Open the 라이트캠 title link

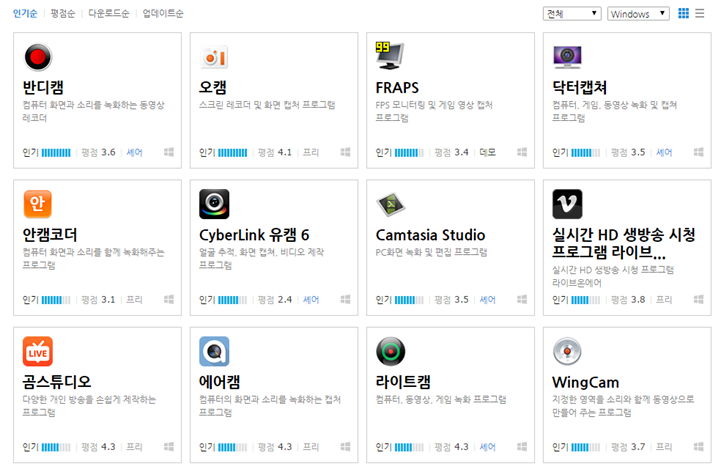403,382
